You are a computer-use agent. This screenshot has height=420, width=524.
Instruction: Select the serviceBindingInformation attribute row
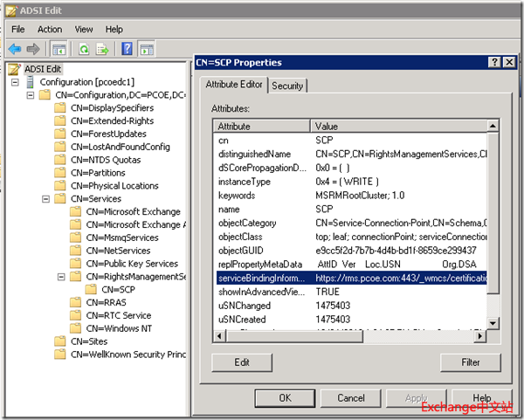349,278
